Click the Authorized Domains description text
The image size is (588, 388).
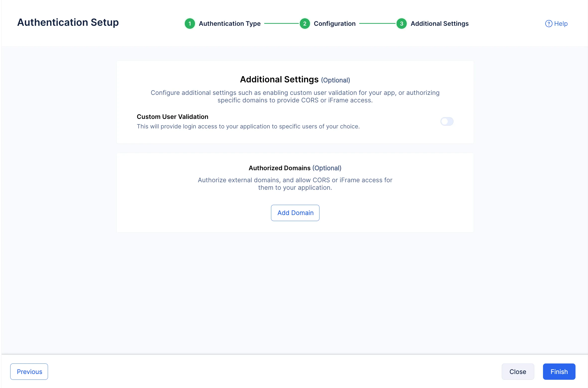tap(295, 183)
